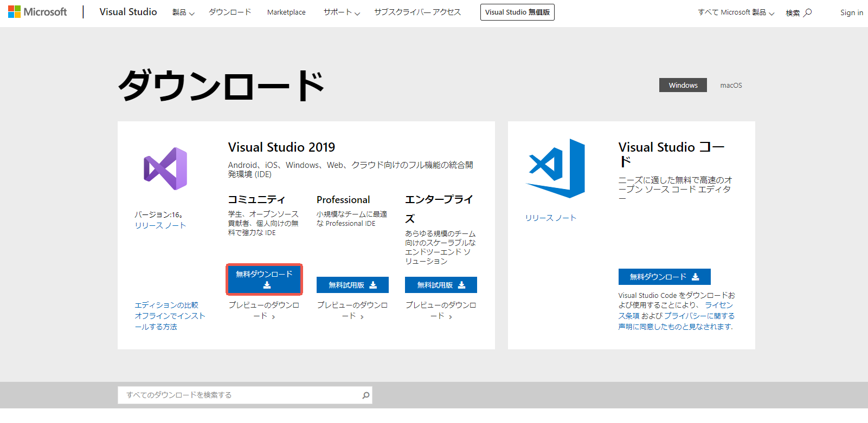Viewport: 868px width, 423px height.
Task: Click the search magnifier icon in header
Action: [x=808, y=12]
